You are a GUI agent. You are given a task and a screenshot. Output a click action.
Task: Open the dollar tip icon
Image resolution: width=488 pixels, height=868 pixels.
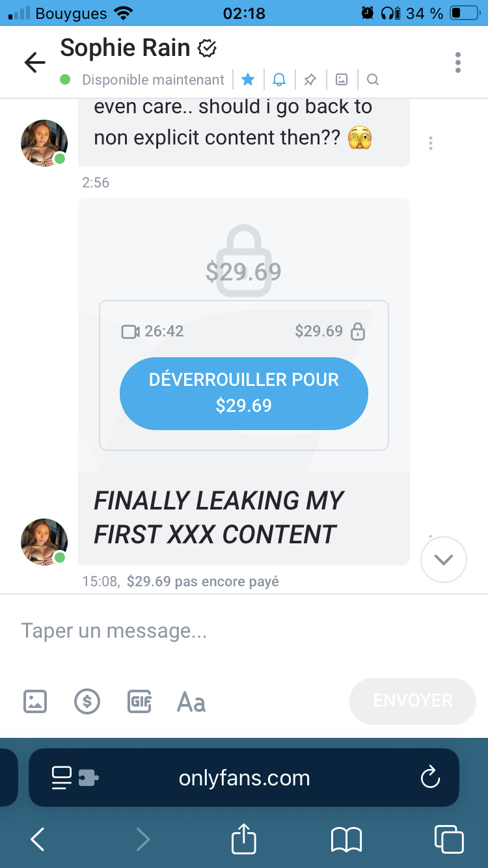[x=87, y=701]
